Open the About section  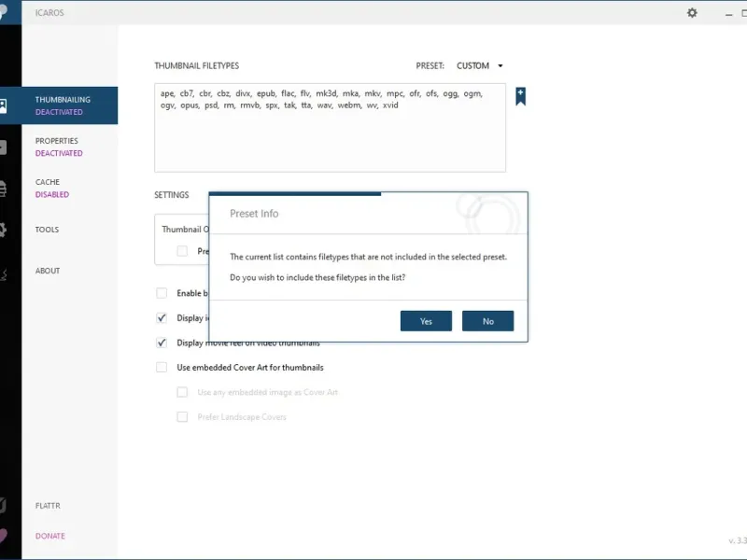48,271
